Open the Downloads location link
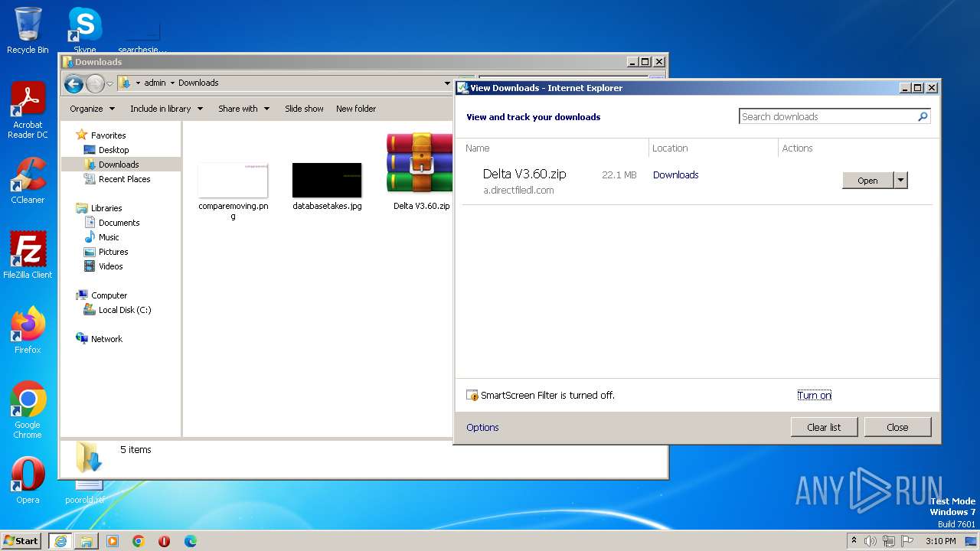 click(675, 175)
